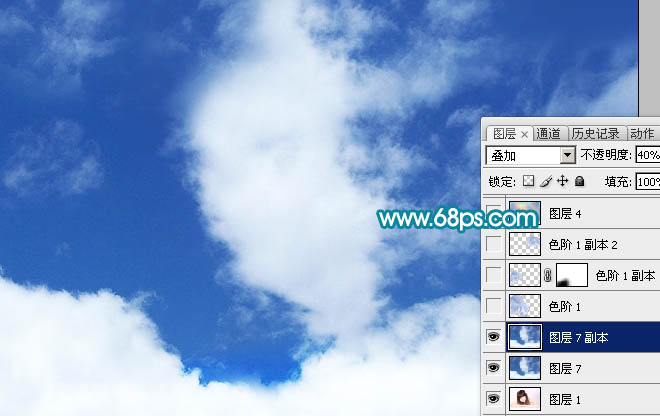The height and width of the screenshot is (416, 660).
Task: Hide the 图层 1 layer
Action: pos(494,398)
